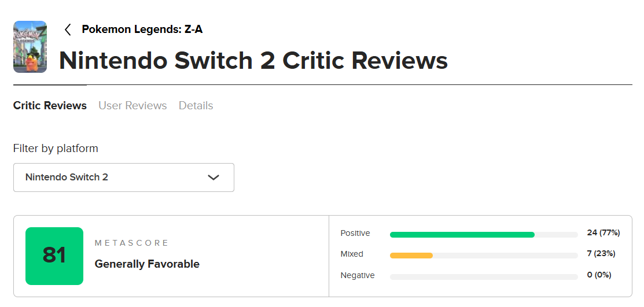
Task: Filter by Positive reviews label
Action: point(355,233)
